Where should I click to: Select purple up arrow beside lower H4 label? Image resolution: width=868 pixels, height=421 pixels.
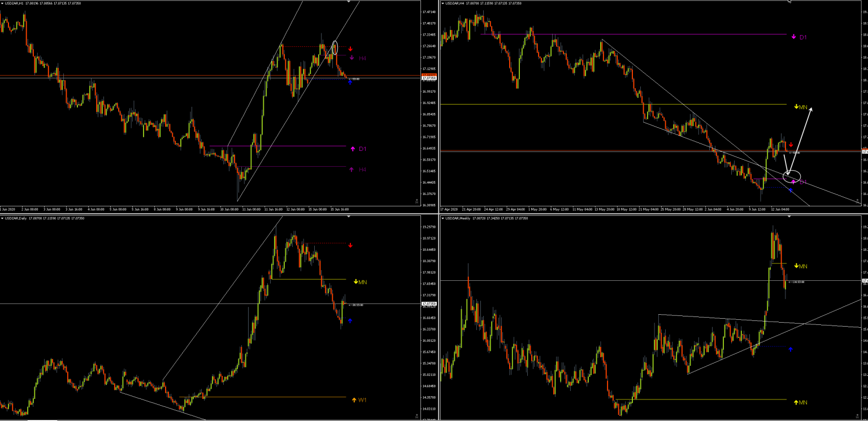pos(351,170)
